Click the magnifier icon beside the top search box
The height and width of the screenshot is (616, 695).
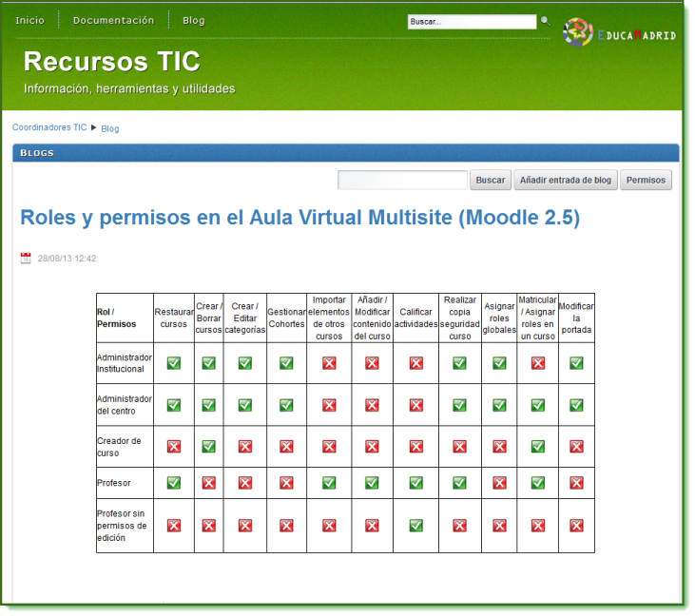click(545, 20)
